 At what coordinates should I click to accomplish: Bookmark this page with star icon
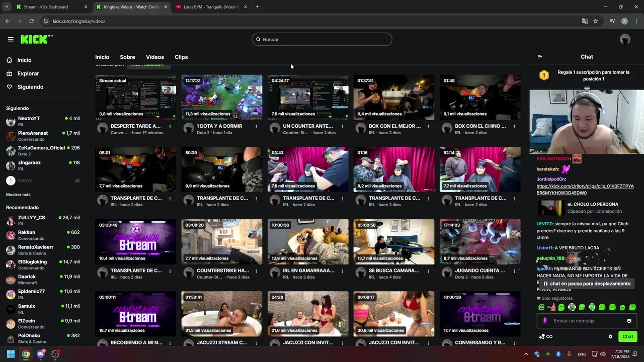click(x=596, y=21)
